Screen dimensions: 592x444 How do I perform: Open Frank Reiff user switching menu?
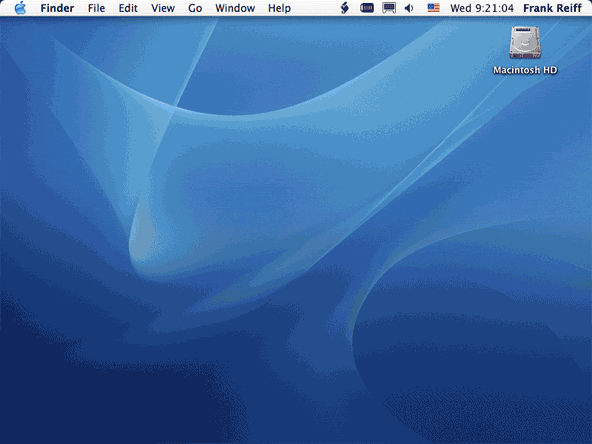point(552,8)
